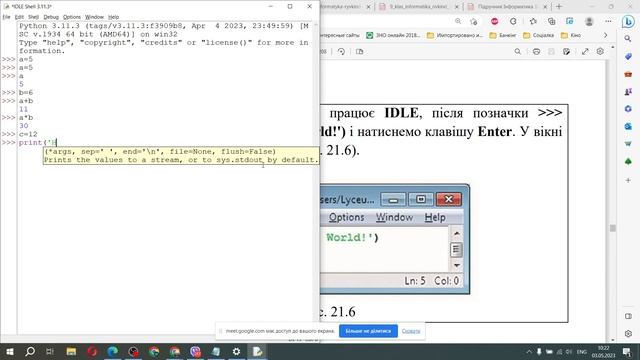This screenshot has height=360, width=640.
Task: Click the Search icon in the PDF toolbar
Action: coord(518,51)
